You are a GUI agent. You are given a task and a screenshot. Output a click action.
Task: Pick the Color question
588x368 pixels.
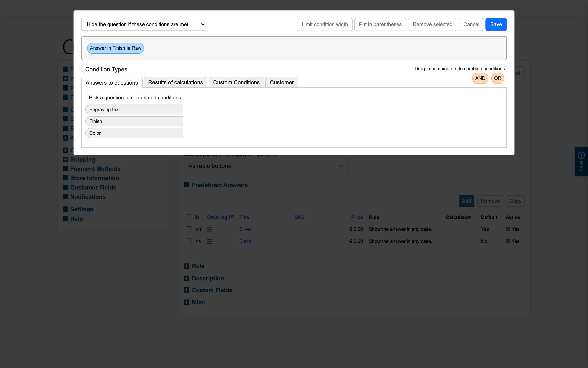click(x=134, y=133)
